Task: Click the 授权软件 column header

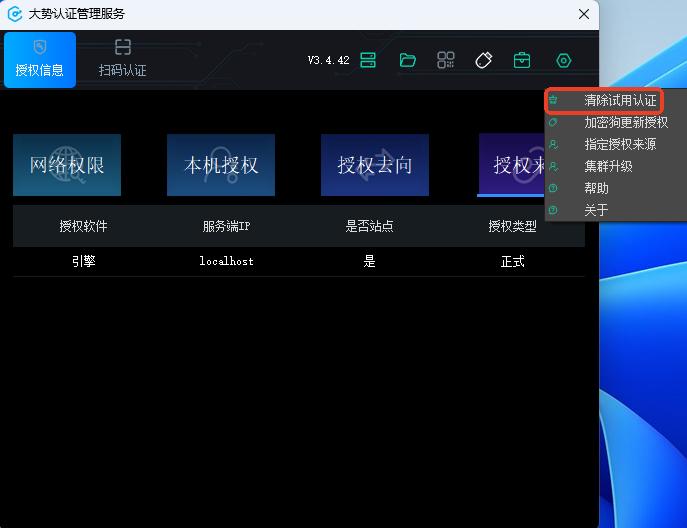Action: coord(83,226)
